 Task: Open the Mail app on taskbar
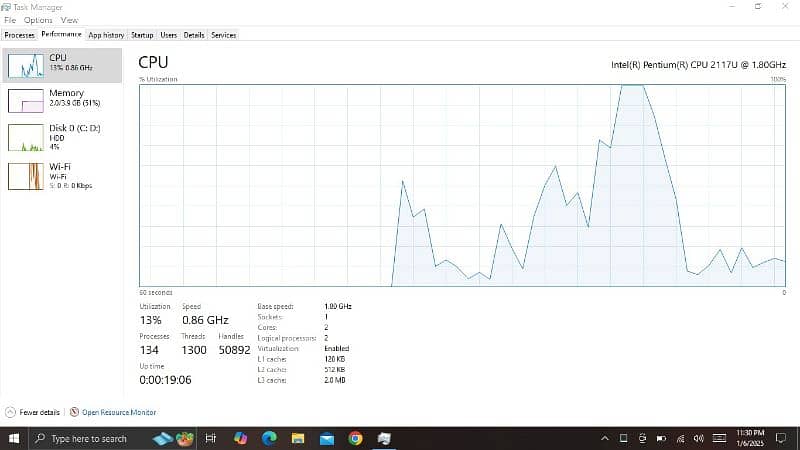327,438
